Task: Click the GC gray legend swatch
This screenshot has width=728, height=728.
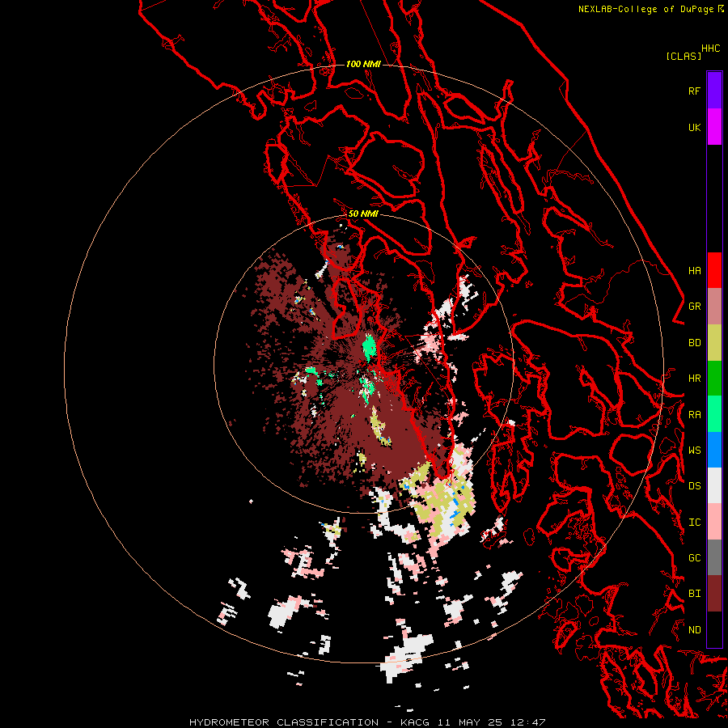Action: pos(714,557)
